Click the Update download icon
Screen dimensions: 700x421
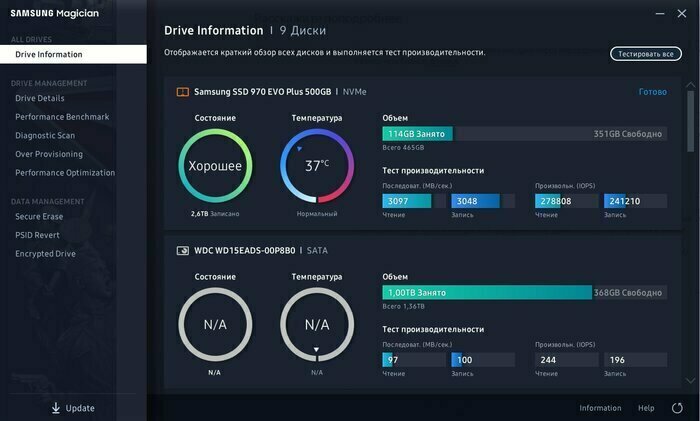point(56,408)
